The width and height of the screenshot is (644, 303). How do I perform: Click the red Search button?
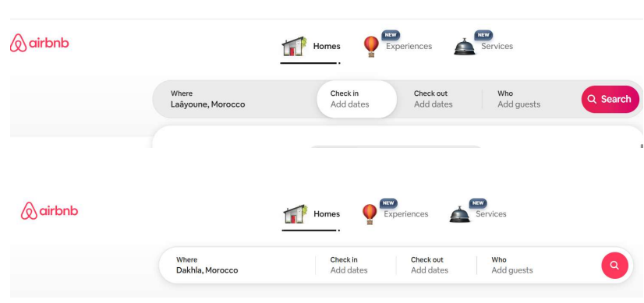point(610,99)
